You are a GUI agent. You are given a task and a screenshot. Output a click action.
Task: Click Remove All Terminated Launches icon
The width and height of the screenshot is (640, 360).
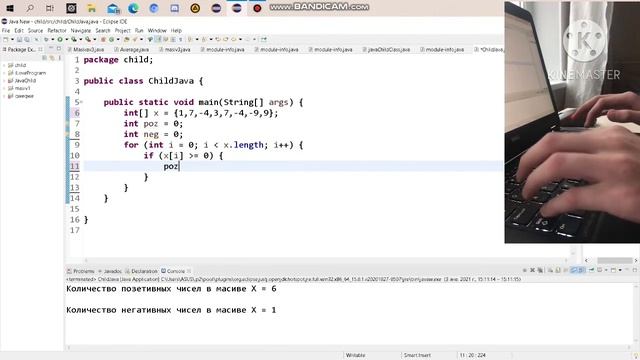(540, 270)
